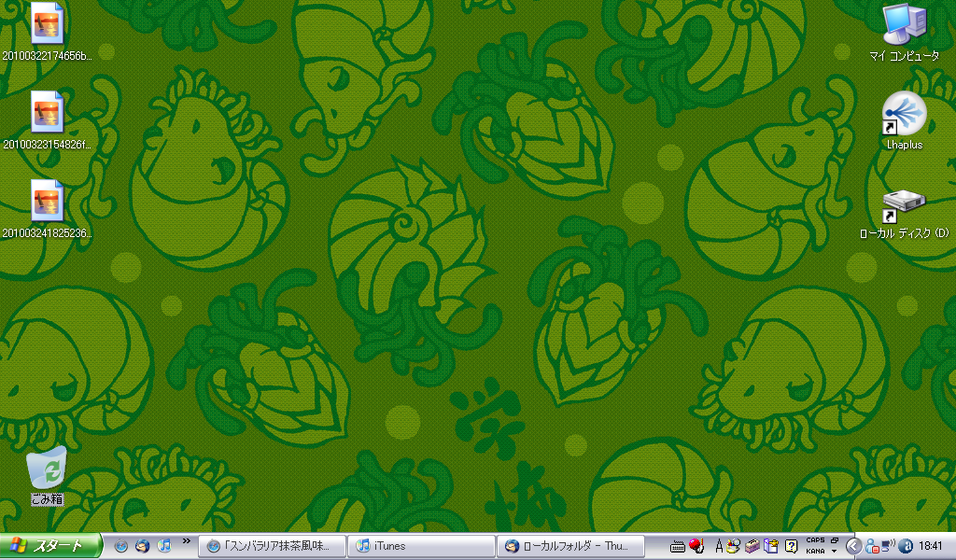
Task: Open the IME tools toolbox icon
Action: click(x=753, y=547)
